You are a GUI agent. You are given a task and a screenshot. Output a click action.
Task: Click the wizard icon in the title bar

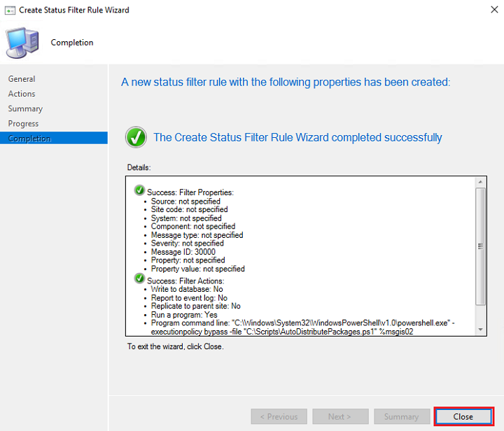(x=10, y=10)
